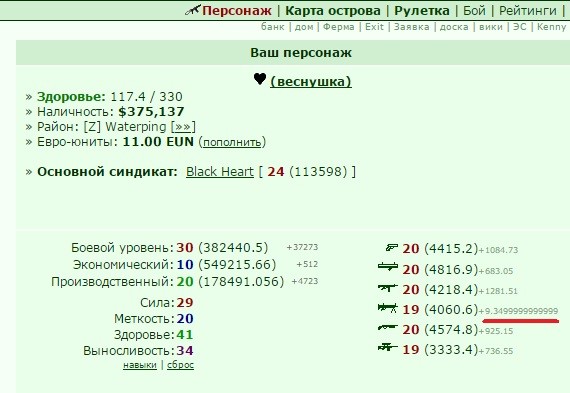Open the ЭС link
The width and height of the screenshot is (570, 393).
(x=519, y=27)
